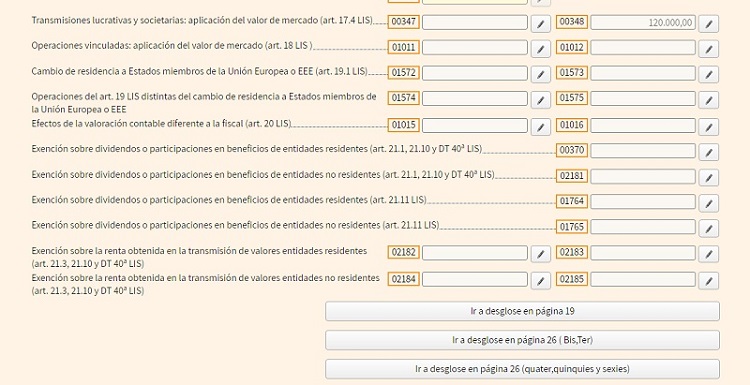Image resolution: width=750 pixels, height=385 pixels.
Task: Select field 00348 showing 120.000,00
Action: tap(643, 22)
